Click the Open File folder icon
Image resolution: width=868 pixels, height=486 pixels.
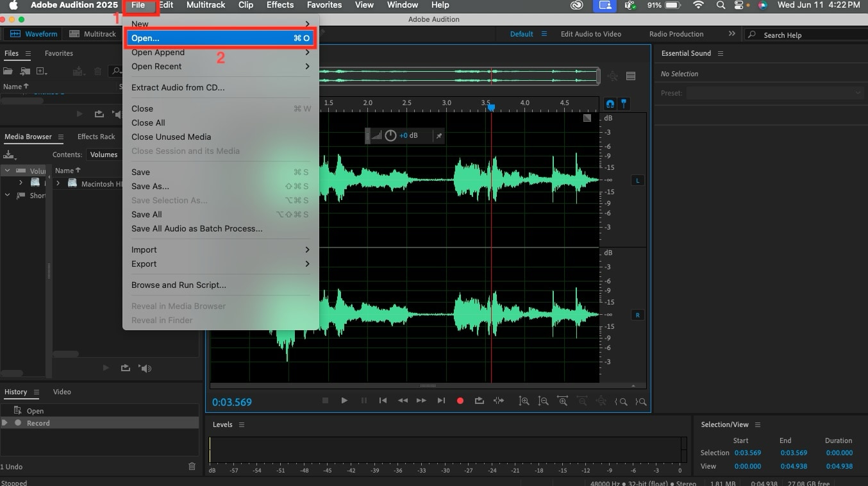(x=8, y=71)
